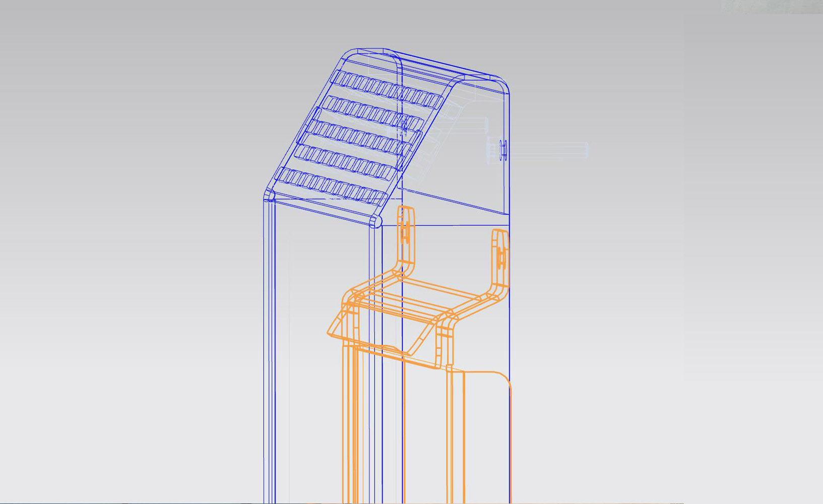Pick the blue top edge of the housing
Screen dimensions: 823x504
[444, 65]
